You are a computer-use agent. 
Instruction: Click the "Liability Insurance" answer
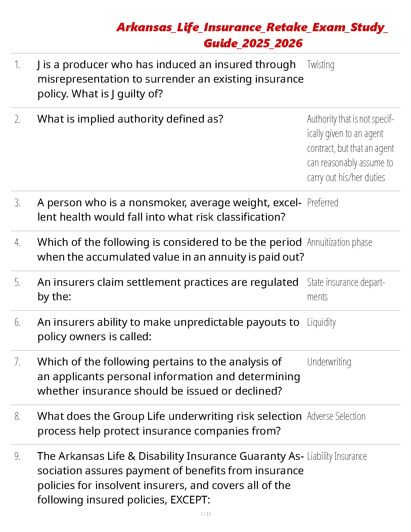337,456
